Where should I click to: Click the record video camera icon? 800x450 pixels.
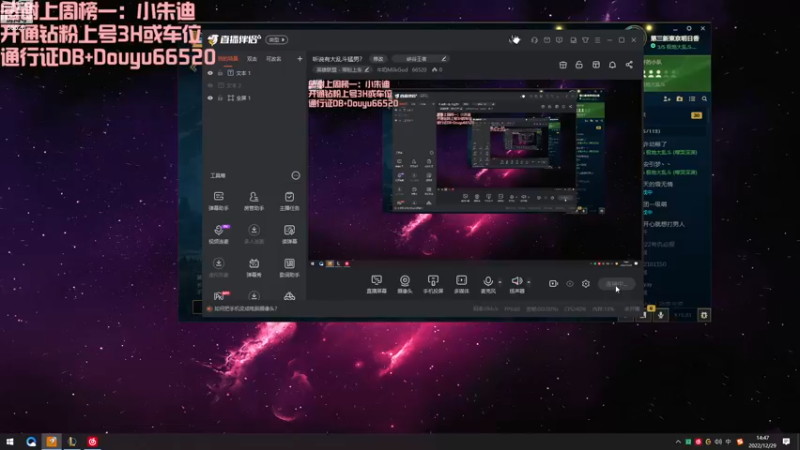pos(553,284)
